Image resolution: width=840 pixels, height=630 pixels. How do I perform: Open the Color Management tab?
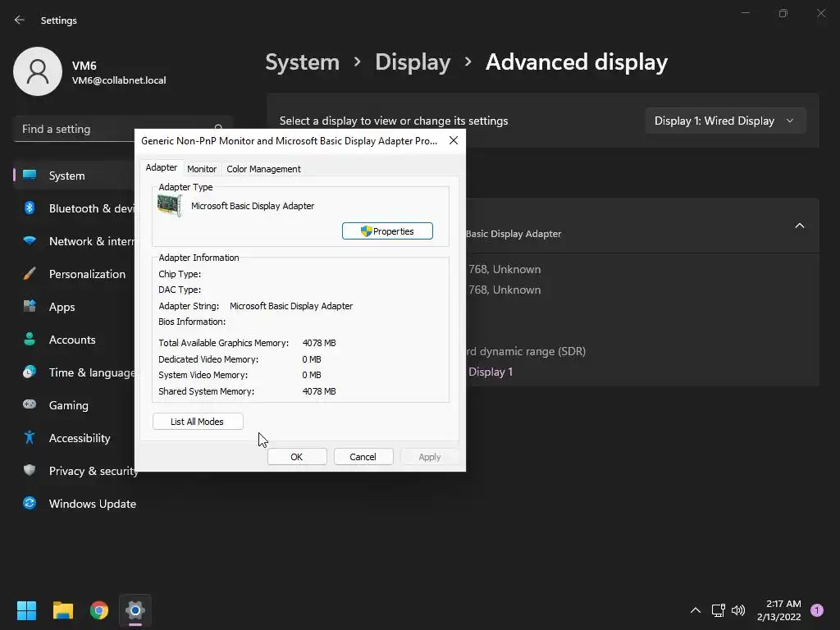[263, 169]
